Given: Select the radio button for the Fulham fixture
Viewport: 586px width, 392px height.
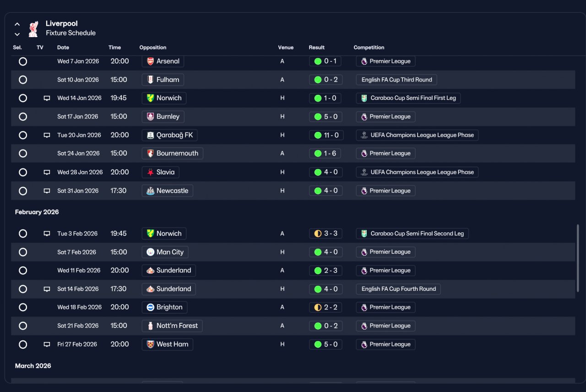Looking at the screenshot, I should 23,80.
